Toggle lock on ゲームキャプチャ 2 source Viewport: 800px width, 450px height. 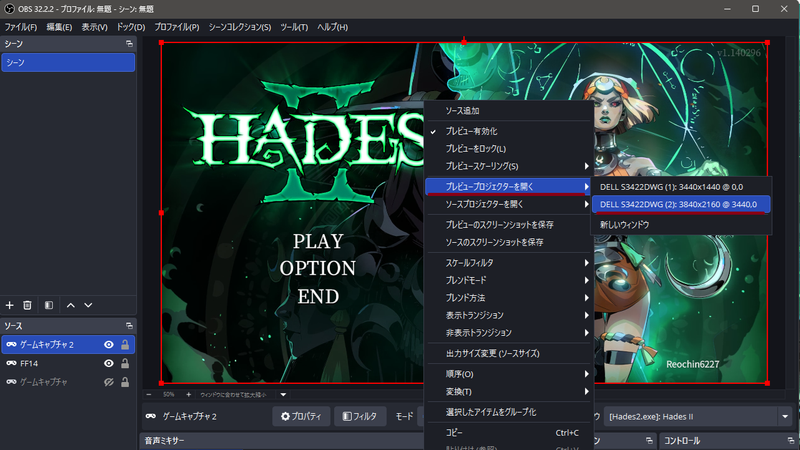pyautogui.click(x=125, y=344)
